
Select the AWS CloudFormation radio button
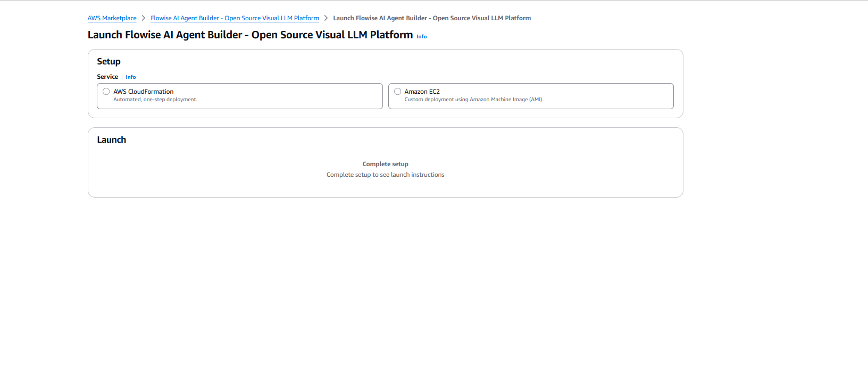(106, 92)
